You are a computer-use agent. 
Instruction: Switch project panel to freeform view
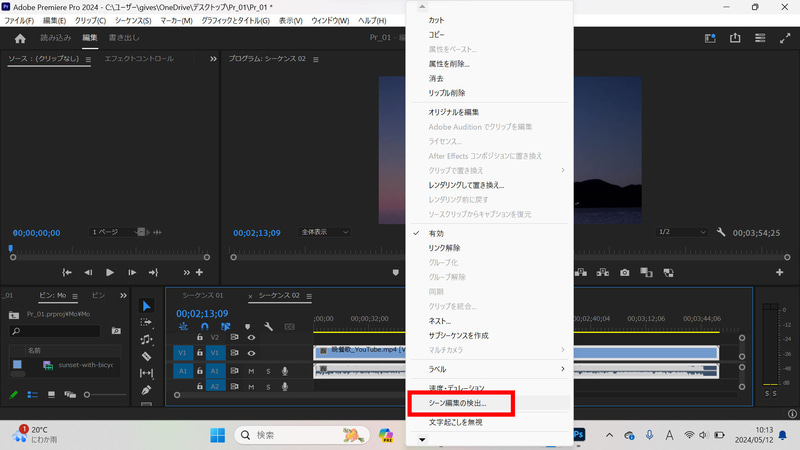[x=70, y=394]
